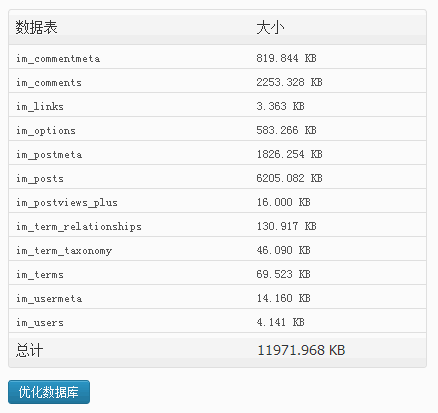Select the im_terms row
This screenshot has width=438, height=413.
click(x=217, y=273)
